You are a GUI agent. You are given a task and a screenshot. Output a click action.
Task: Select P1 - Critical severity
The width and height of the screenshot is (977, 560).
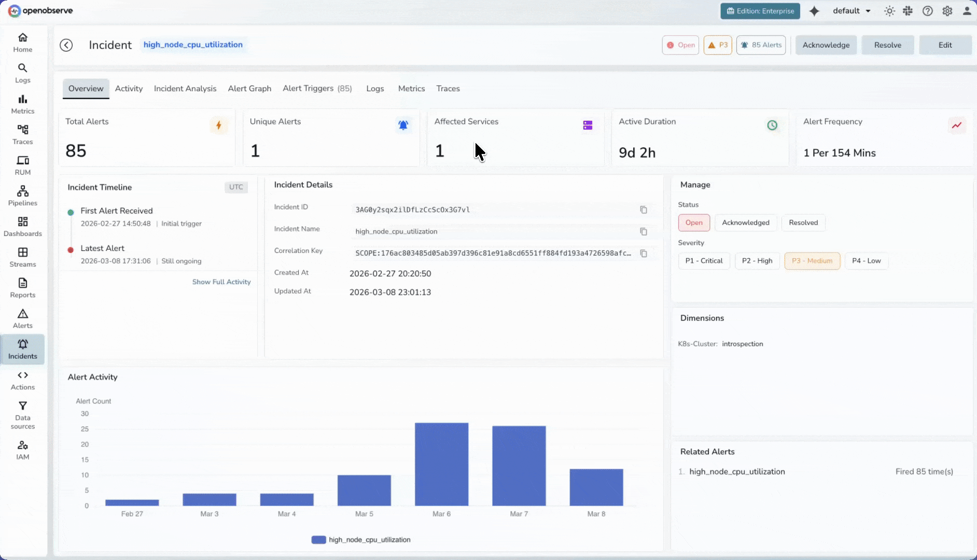(704, 261)
